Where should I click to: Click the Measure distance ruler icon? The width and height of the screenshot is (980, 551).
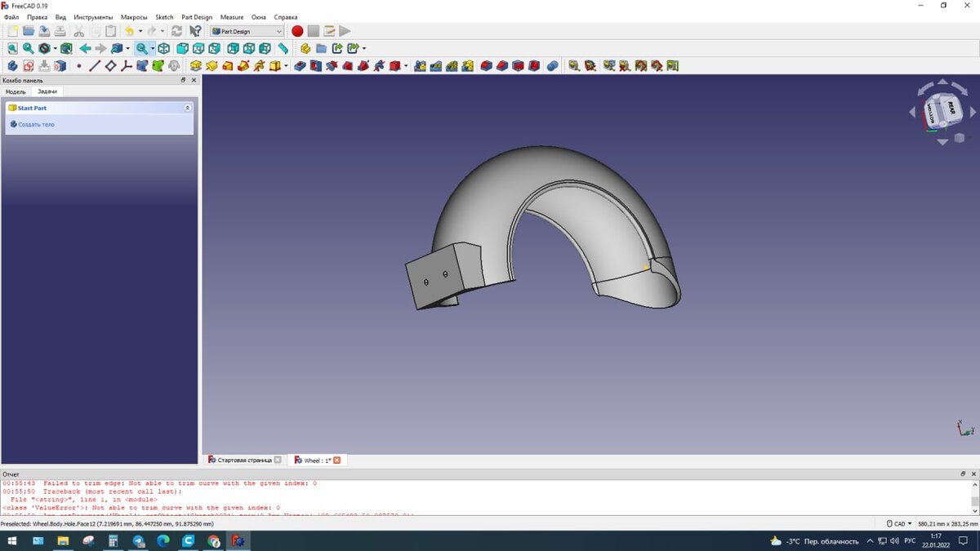pyautogui.click(x=283, y=49)
